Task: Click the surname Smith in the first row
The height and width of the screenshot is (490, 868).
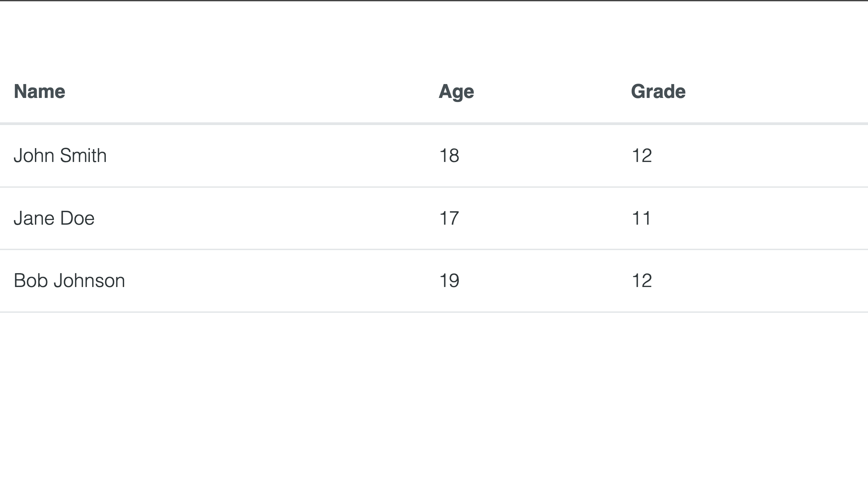Action: [x=83, y=156]
